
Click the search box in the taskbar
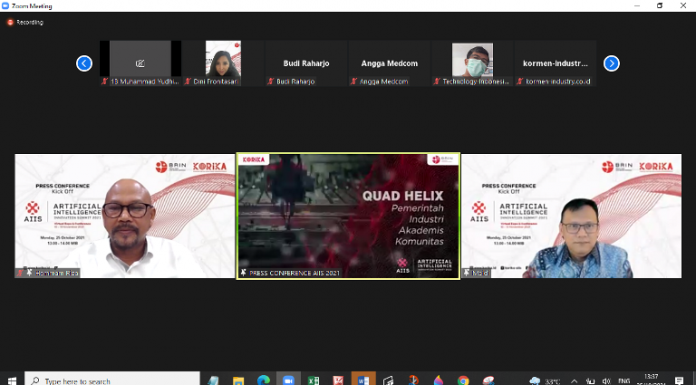pyautogui.click(x=112, y=380)
